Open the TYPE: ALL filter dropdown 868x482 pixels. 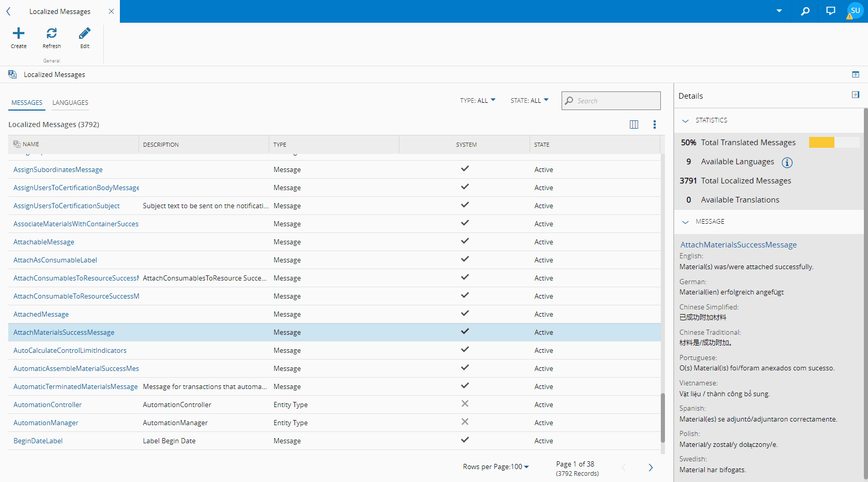click(x=477, y=101)
